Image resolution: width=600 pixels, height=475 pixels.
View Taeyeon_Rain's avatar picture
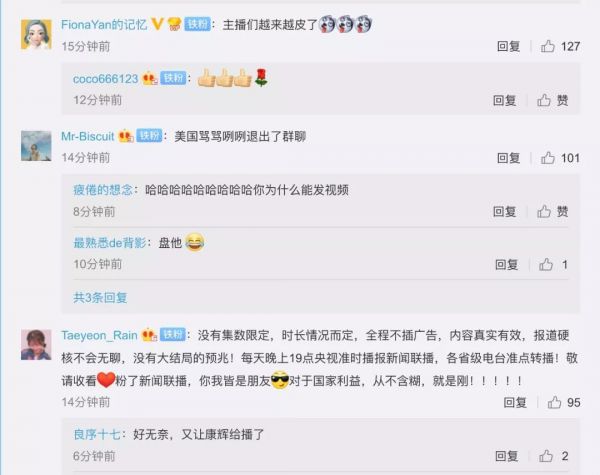tap(36, 344)
